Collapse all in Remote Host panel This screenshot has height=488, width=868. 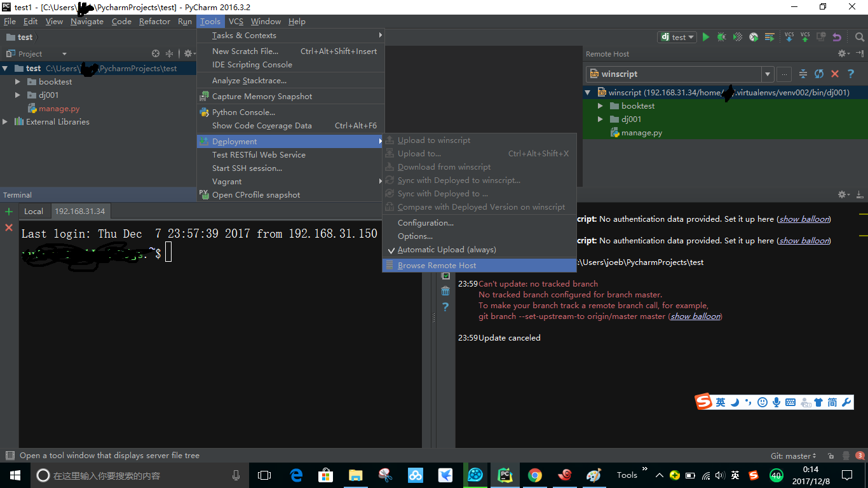pyautogui.click(x=803, y=74)
